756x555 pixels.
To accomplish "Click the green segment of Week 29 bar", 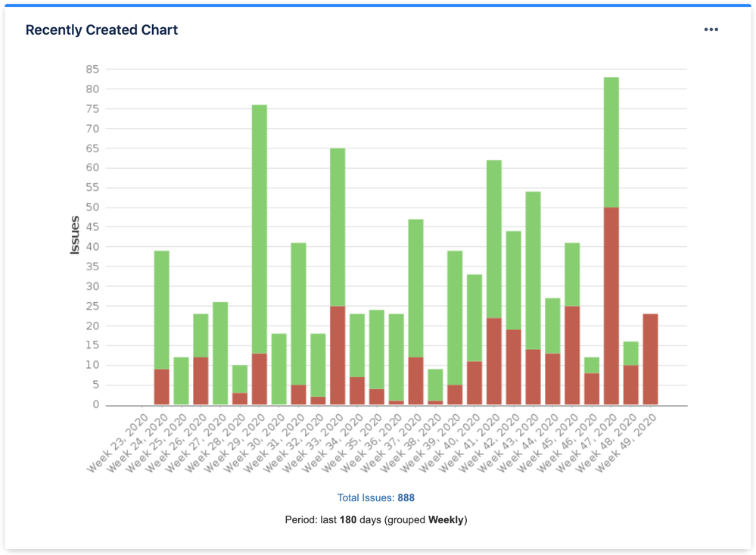I will pos(260,229).
